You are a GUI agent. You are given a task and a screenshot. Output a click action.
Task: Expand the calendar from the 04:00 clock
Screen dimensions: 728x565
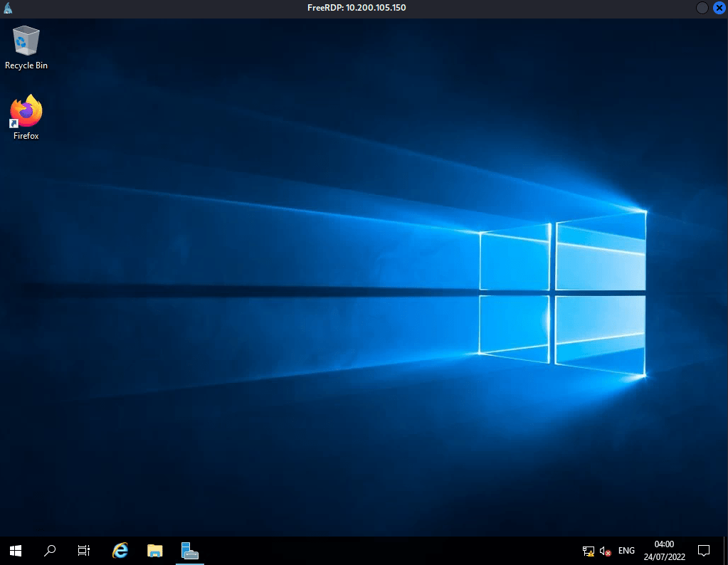click(663, 550)
